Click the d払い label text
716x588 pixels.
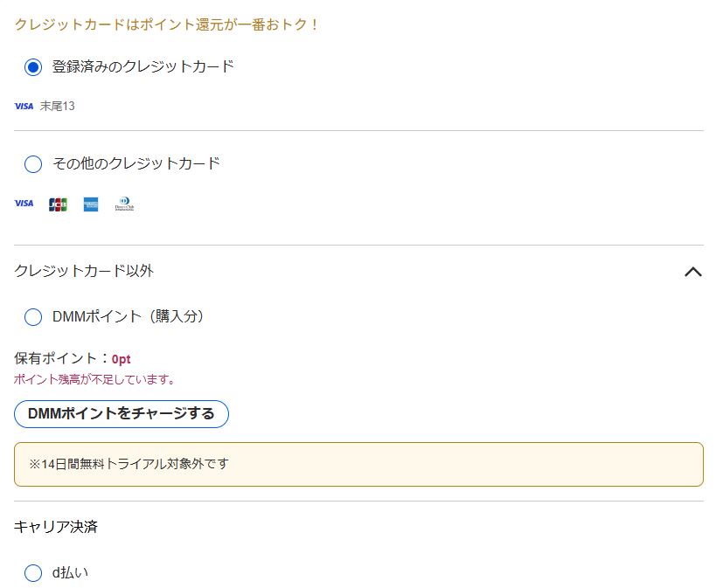click(70, 573)
